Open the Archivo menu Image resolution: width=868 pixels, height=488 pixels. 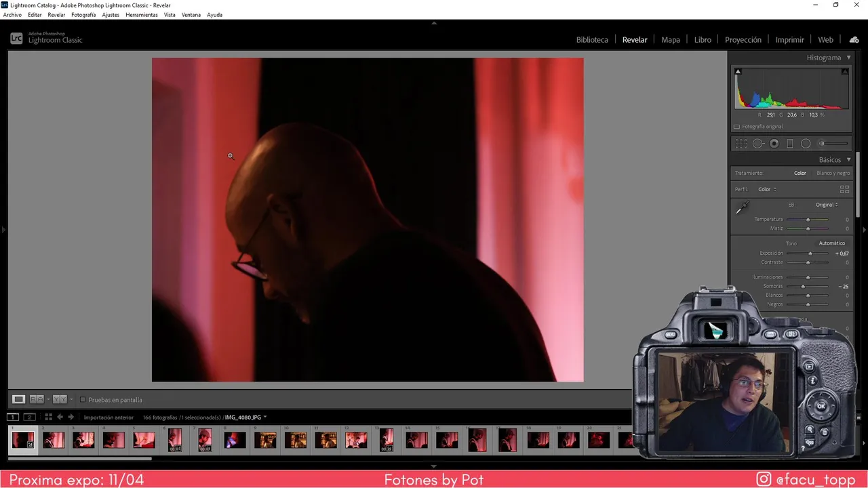point(12,14)
